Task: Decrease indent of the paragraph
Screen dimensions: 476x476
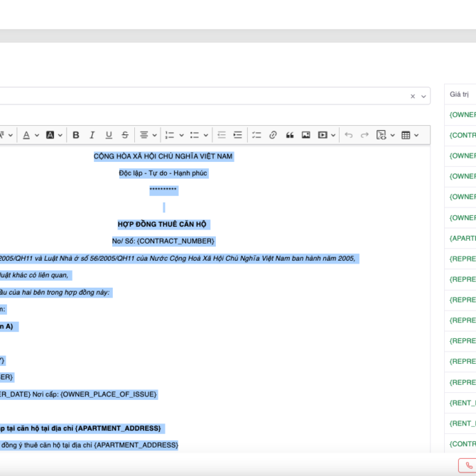Action: coord(222,135)
